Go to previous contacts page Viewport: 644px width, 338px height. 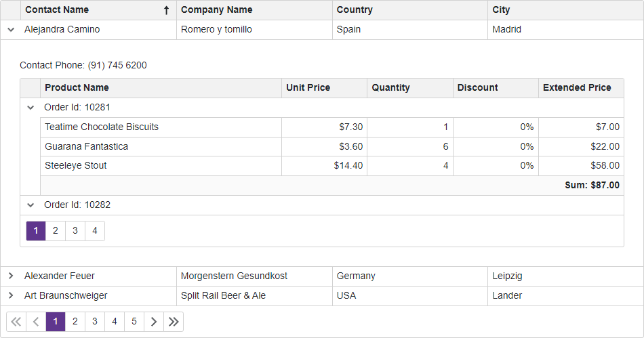[x=36, y=322]
